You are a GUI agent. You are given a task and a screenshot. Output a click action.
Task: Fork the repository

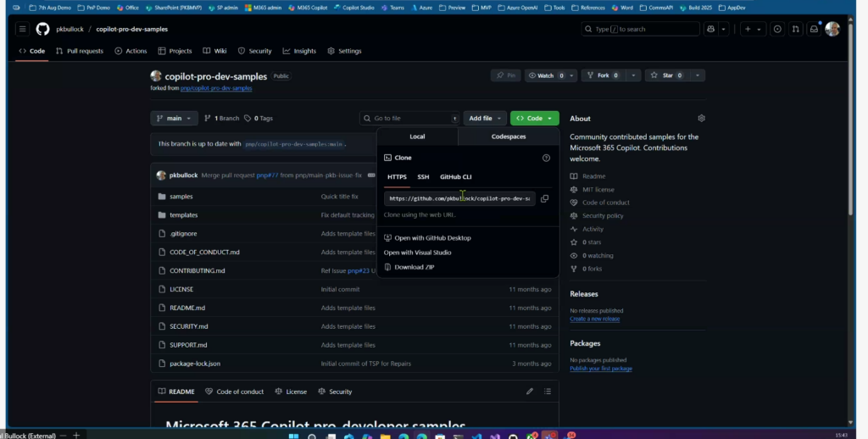[x=604, y=75]
